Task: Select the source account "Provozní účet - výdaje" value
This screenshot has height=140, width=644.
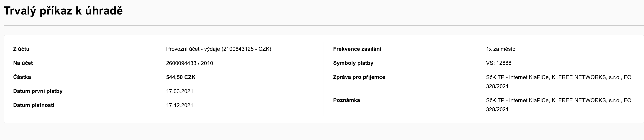Action: (x=219, y=49)
